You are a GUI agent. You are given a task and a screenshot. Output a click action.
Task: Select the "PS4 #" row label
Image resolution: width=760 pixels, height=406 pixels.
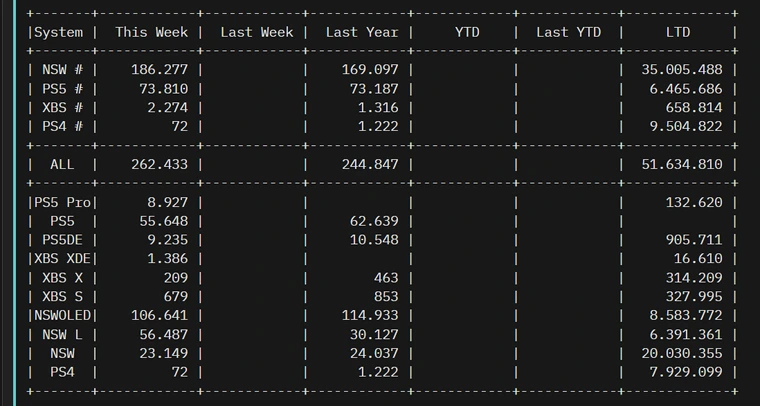(63, 126)
